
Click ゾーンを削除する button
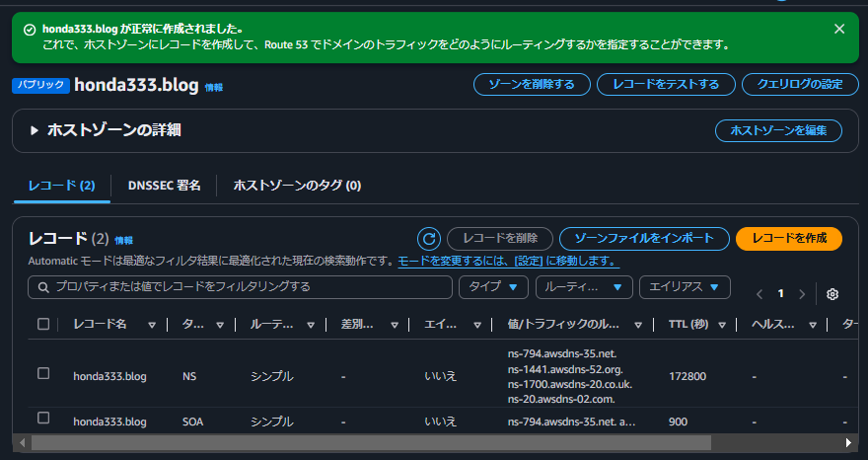tap(532, 84)
